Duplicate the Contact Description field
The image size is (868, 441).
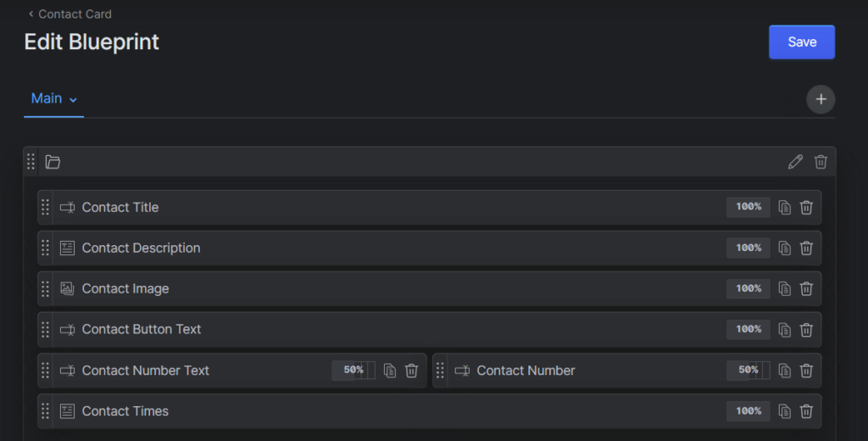click(785, 248)
